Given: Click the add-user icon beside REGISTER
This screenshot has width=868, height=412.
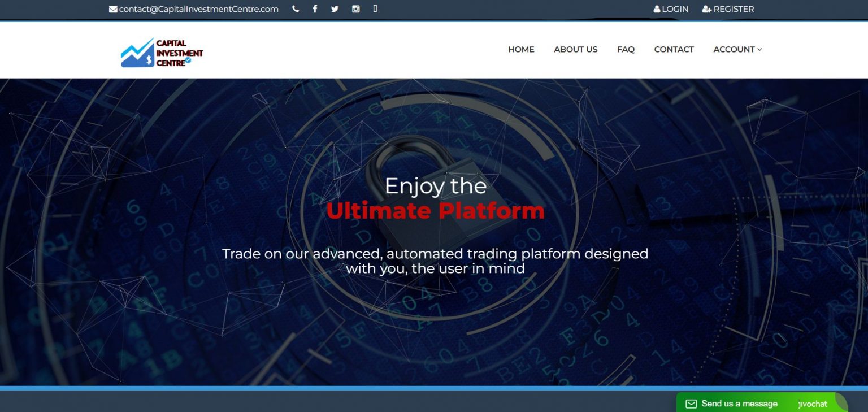Looking at the screenshot, I should [x=706, y=9].
